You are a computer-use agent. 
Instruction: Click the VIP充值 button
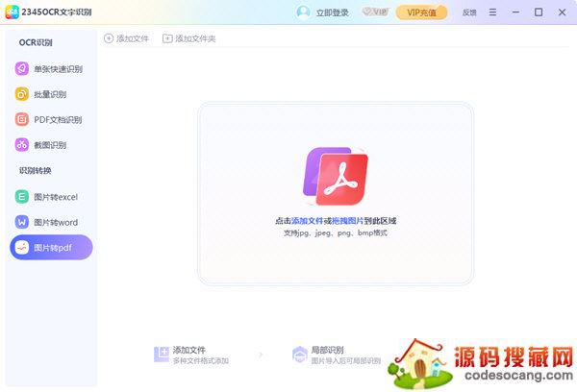422,12
